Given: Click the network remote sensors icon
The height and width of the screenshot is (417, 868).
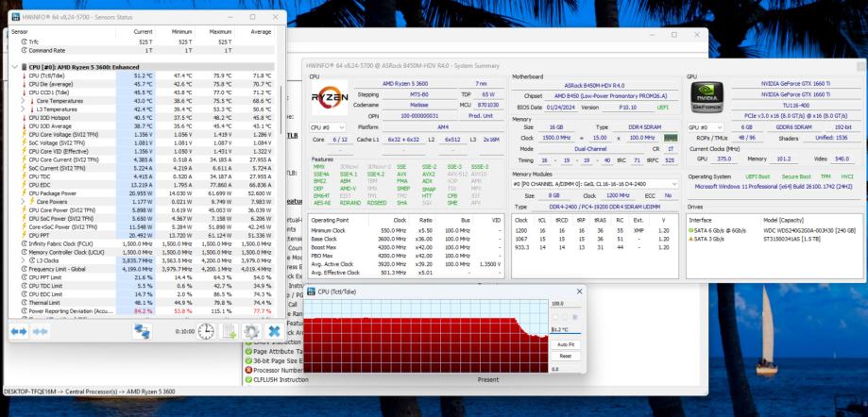Looking at the screenshot, I should tap(143, 332).
